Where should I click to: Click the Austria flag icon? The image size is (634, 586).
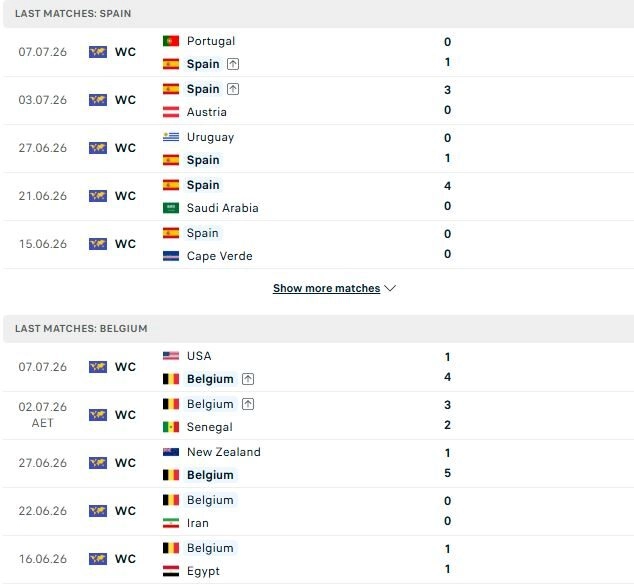point(171,112)
